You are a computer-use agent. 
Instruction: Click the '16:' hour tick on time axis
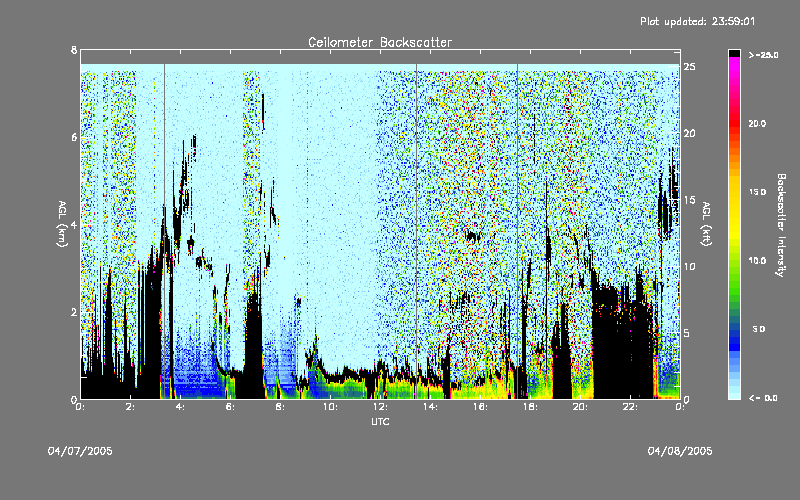click(480, 407)
